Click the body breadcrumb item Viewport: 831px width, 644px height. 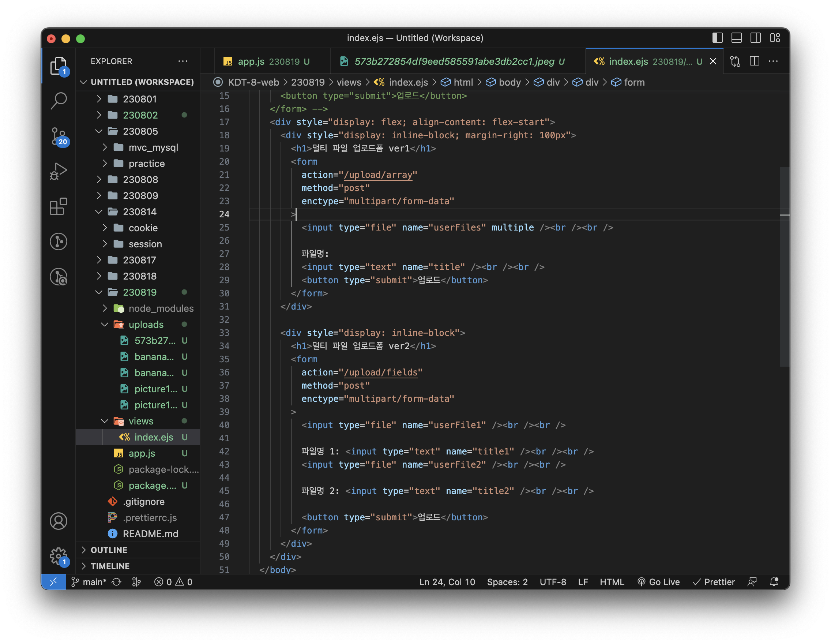point(503,82)
